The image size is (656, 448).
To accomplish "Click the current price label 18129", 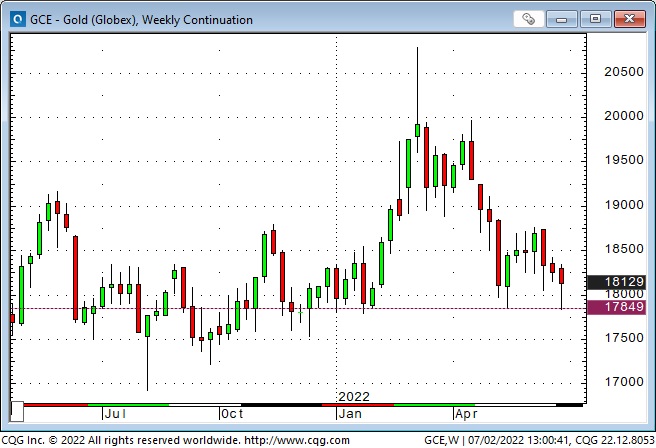I will 616,282.
